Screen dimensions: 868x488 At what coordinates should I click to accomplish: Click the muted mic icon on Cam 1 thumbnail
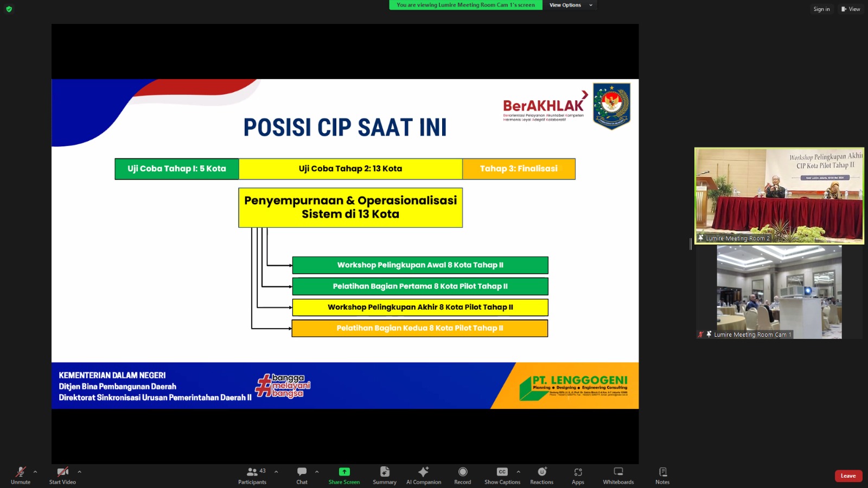pos(701,335)
